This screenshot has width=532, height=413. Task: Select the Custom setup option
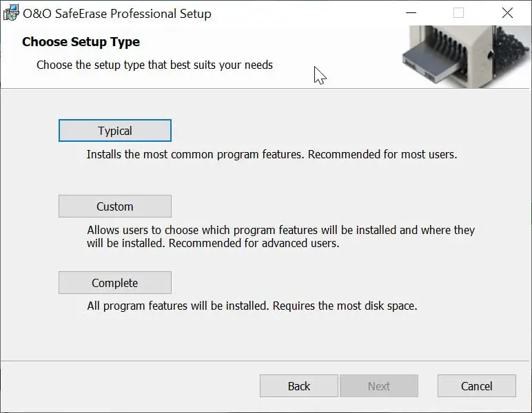[x=115, y=206]
